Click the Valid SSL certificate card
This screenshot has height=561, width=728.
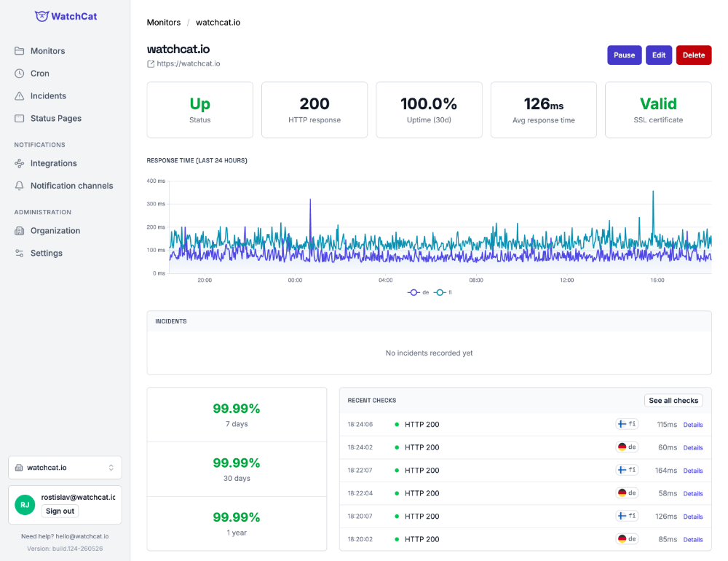coord(658,110)
